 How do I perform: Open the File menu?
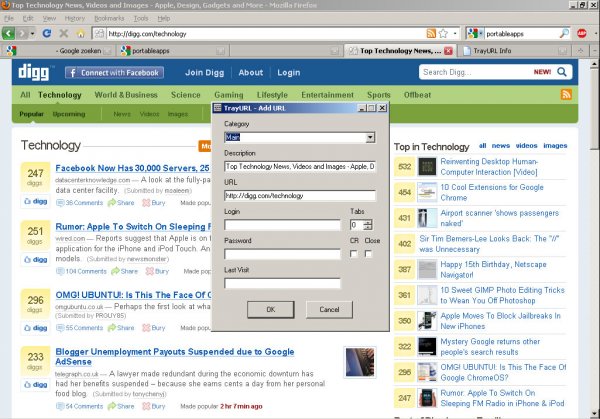pyautogui.click(x=9, y=18)
